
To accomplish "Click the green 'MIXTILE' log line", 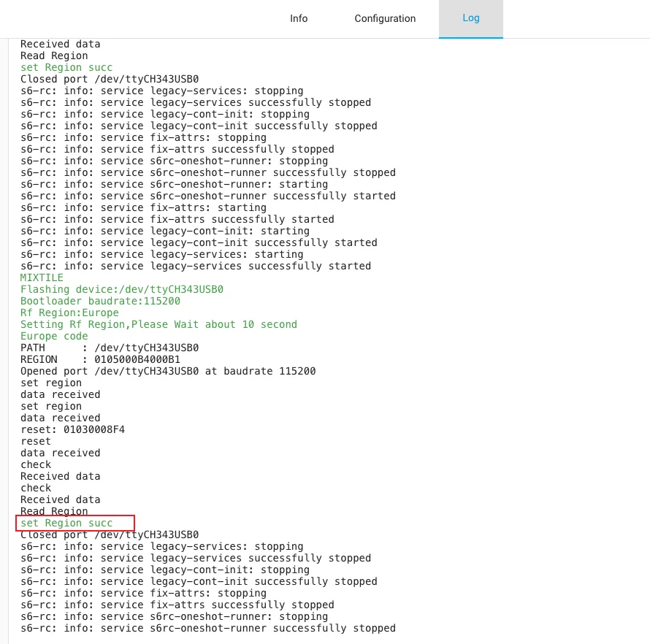I will pos(42,277).
